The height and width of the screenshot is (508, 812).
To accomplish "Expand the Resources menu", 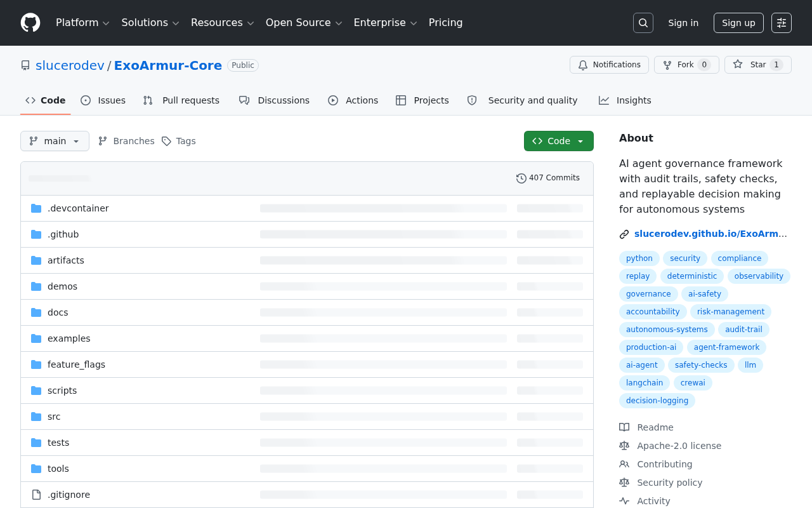I will (x=223, y=23).
